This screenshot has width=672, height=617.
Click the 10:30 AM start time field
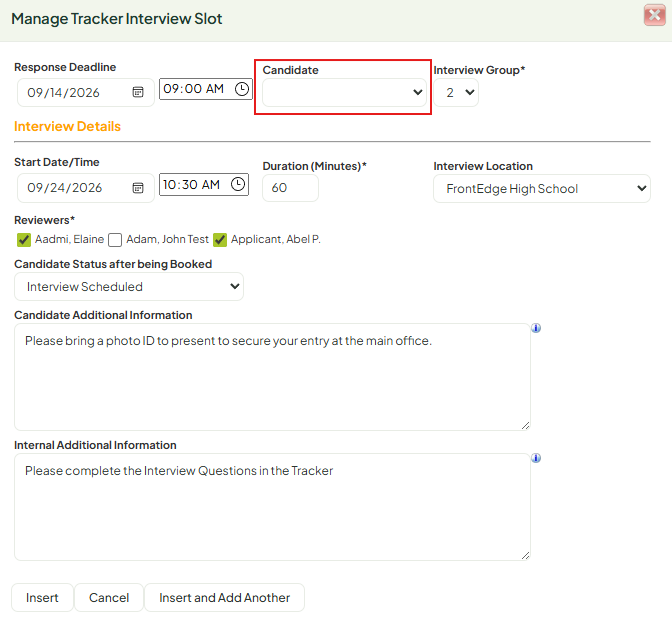[204, 184]
